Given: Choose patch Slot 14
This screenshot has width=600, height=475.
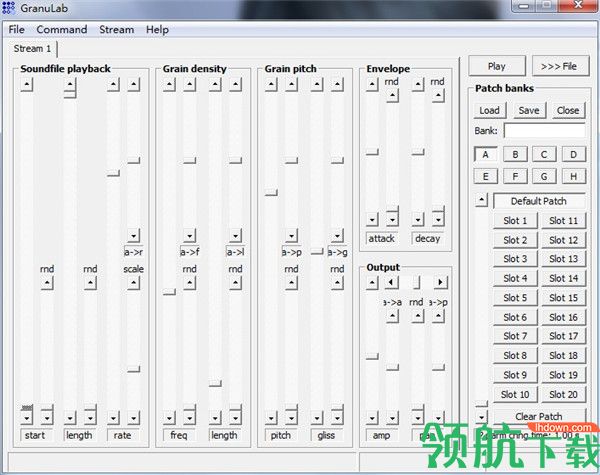Looking at the screenshot, I should pos(563,278).
